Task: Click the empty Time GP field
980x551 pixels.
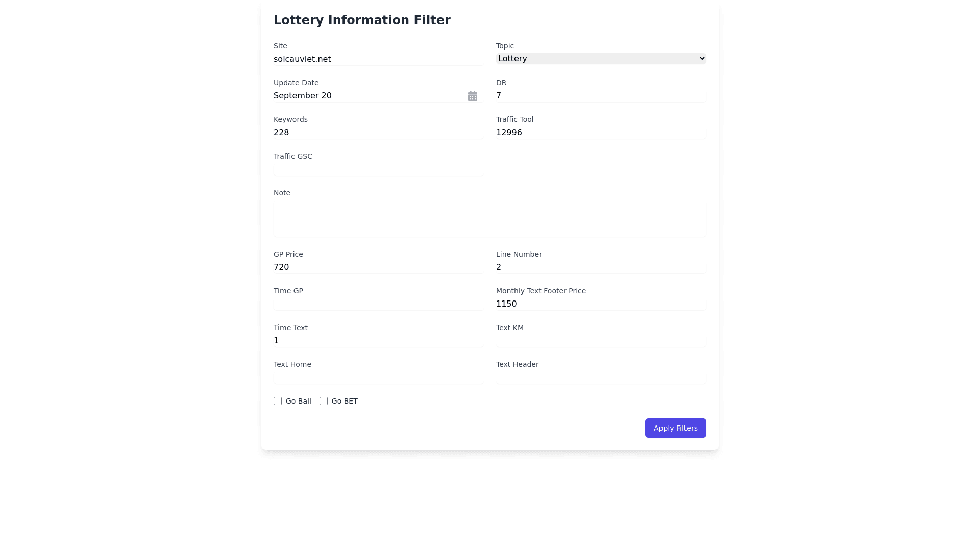Action: [x=378, y=304]
